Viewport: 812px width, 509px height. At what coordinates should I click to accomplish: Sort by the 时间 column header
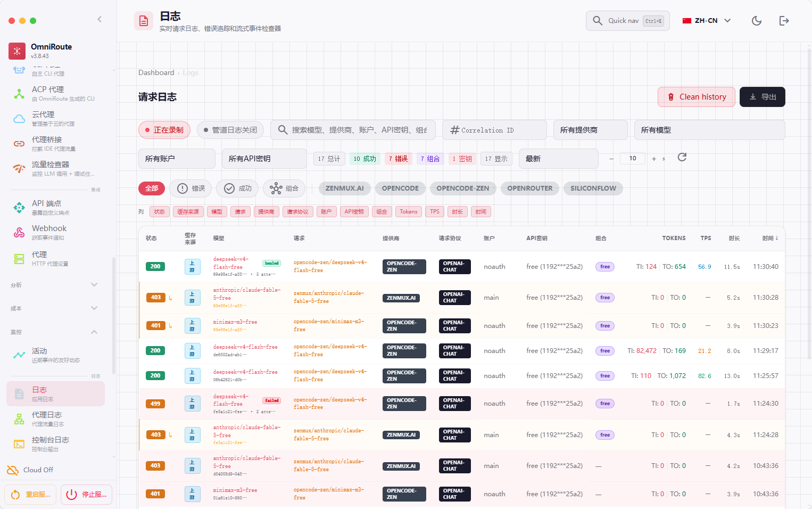tap(770, 239)
